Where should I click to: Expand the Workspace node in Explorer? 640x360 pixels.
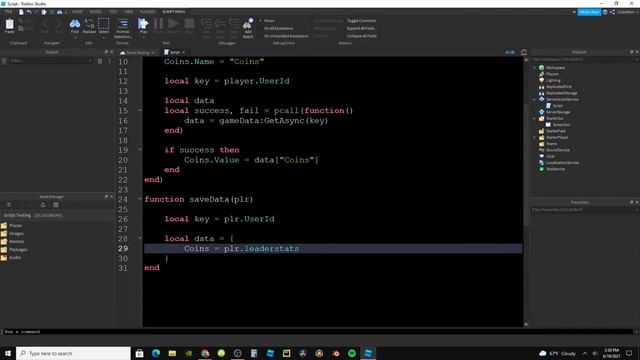[535, 68]
